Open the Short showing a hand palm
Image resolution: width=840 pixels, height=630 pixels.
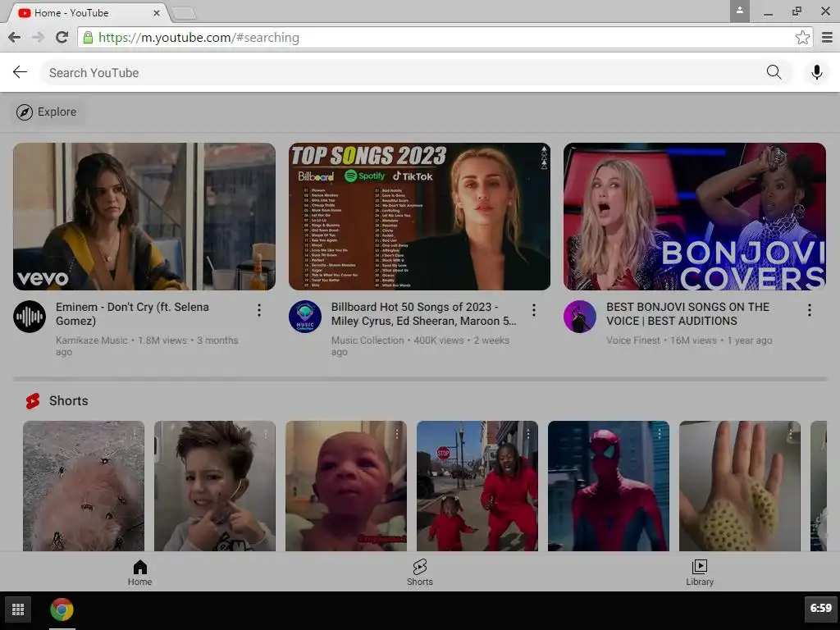[740, 486]
